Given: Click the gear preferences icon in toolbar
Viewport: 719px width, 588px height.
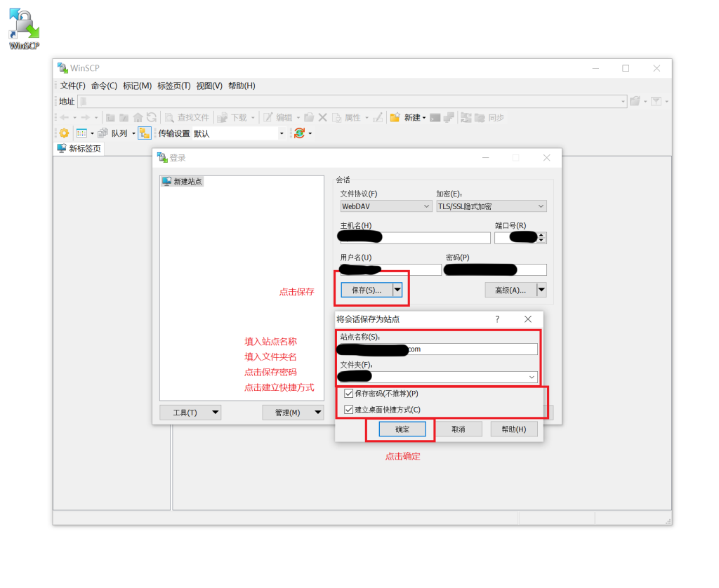Looking at the screenshot, I should coord(64,133).
